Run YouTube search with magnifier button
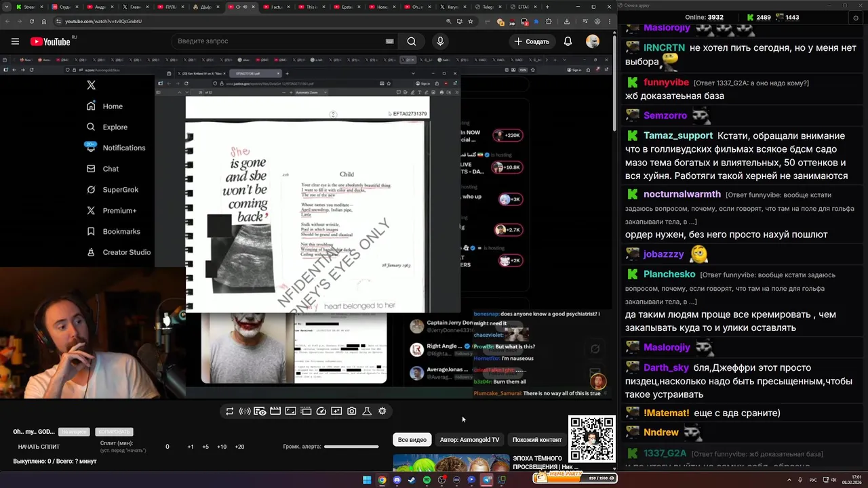Screen dimensions: 868x488 (x=412, y=41)
